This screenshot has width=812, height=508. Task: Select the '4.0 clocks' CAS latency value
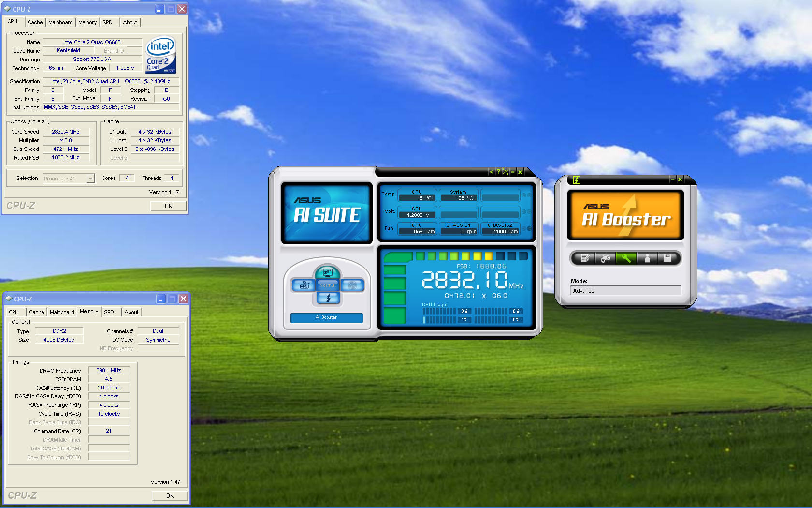pos(109,388)
